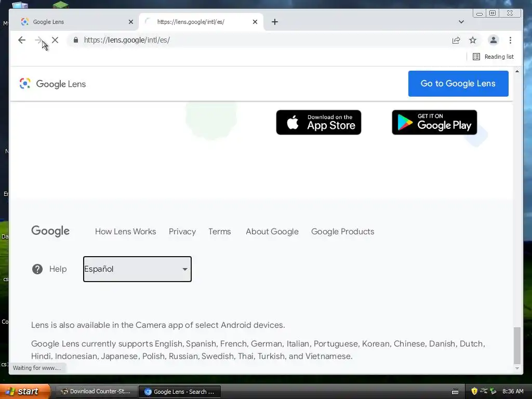Select Google Lens - Search taskbar item
The height and width of the screenshot is (399, 532).
point(180,392)
